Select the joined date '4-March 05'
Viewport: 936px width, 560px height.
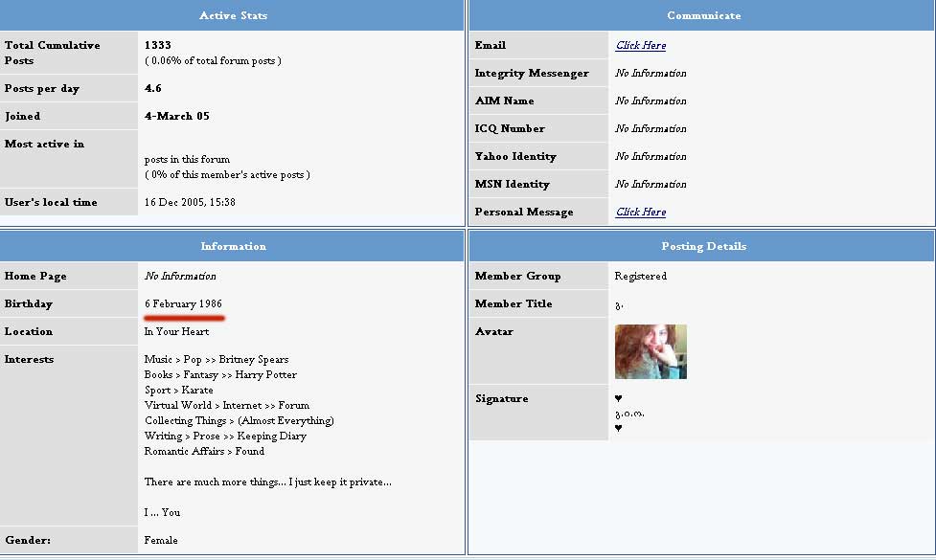(x=176, y=116)
